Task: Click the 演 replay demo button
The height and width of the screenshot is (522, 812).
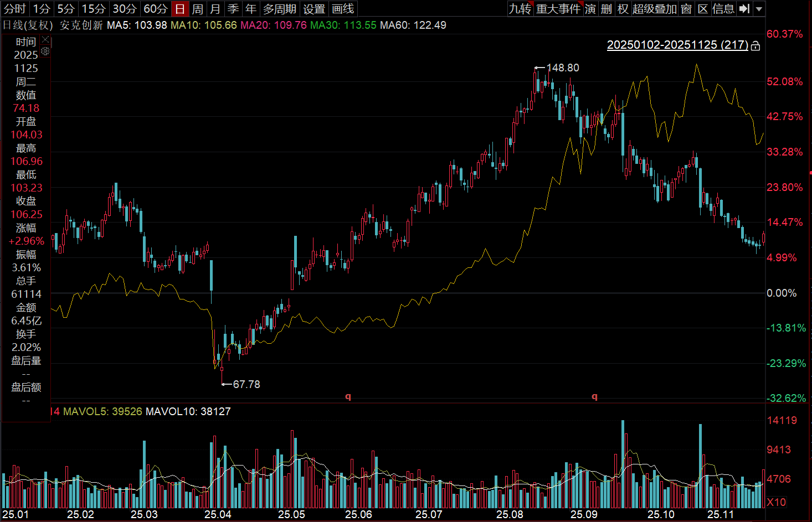Action: [x=590, y=9]
